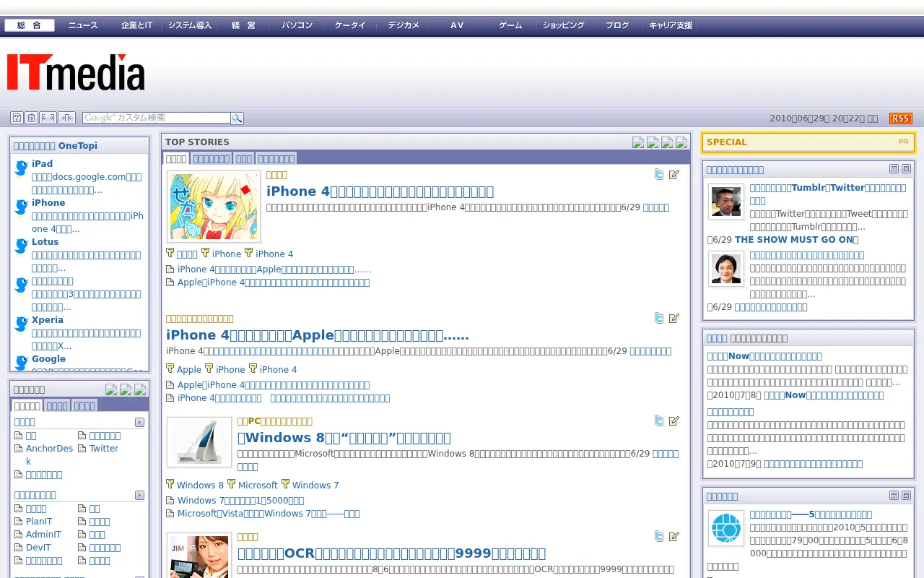Expand arrow of sidebar section containing Twitter link
This screenshot has height=578, width=924.
[139, 422]
